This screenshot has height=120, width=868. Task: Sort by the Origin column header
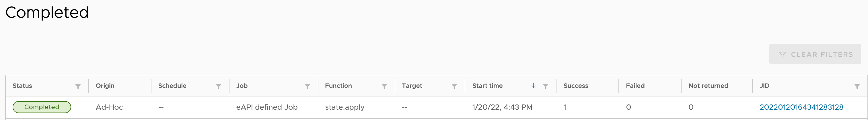[x=105, y=86]
